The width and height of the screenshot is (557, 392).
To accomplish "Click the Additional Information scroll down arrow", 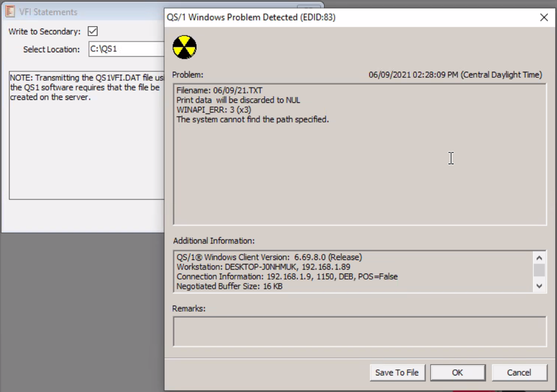I will (x=539, y=286).
